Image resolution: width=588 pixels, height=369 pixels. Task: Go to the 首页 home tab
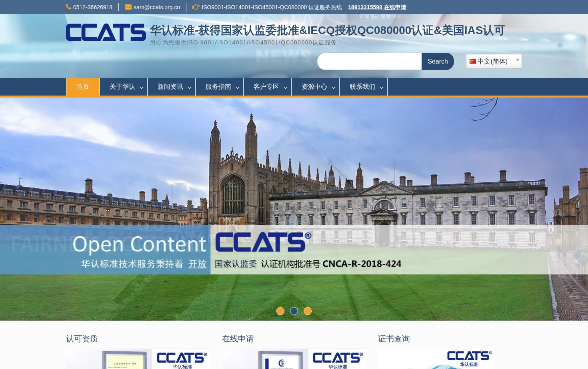(x=83, y=87)
